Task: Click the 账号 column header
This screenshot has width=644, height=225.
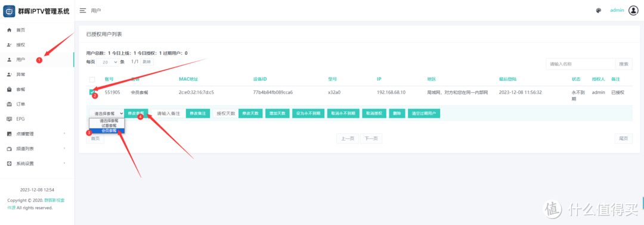Action: pos(109,79)
